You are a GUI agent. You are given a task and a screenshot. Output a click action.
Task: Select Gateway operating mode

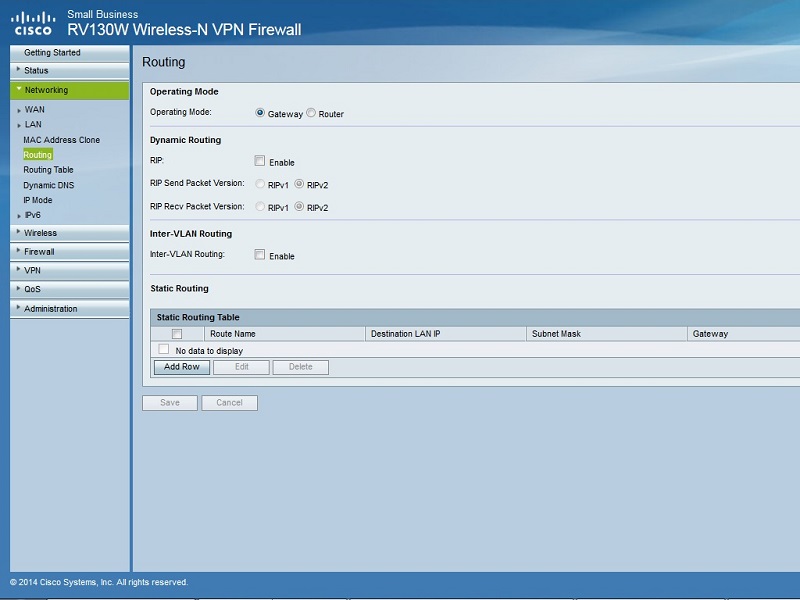[260, 113]
